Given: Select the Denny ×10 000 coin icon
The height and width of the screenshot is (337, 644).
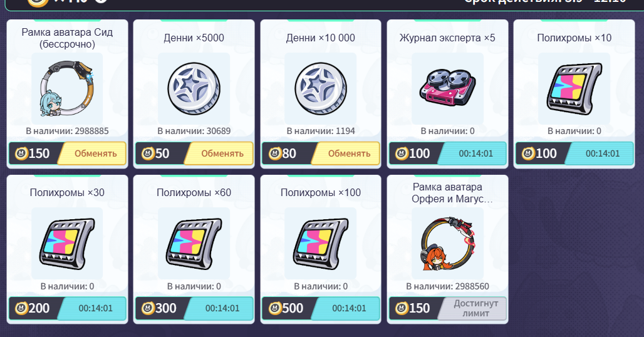Looking at the screenshot, I should click(320, 88).
